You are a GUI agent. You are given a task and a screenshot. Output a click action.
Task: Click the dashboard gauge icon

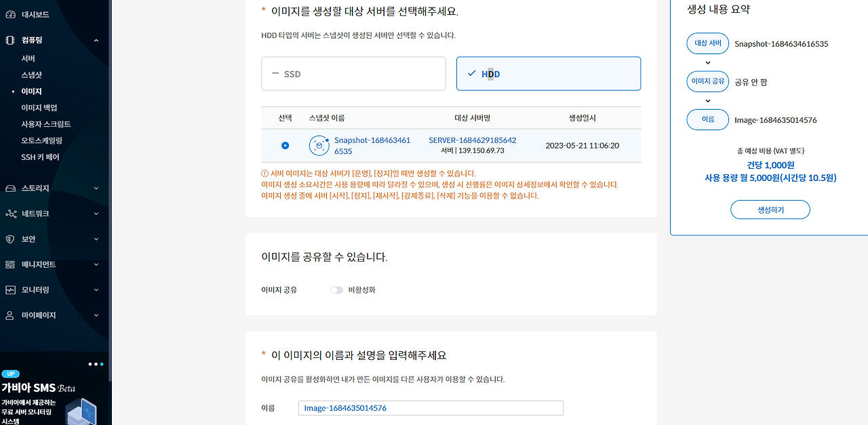tap(10, 14)
